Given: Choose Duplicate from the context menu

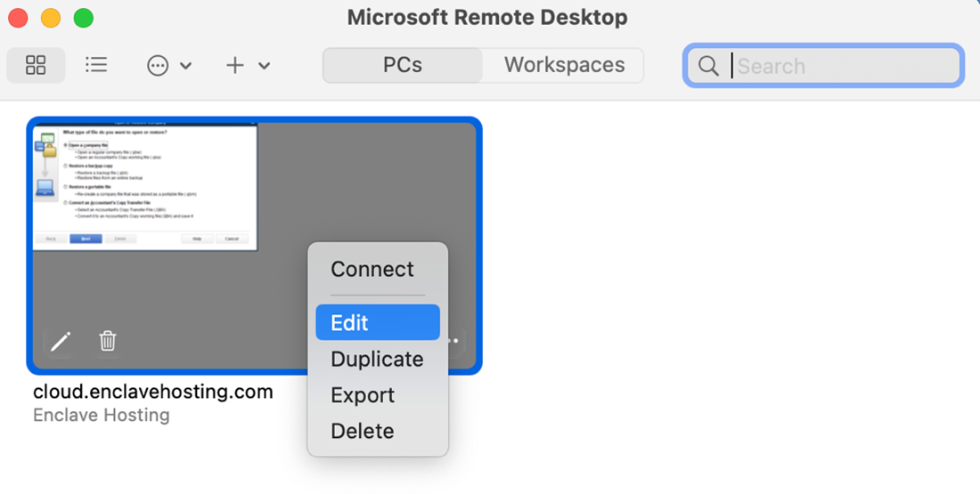Looking at the screenshot, I should click(x=378, y=359).
